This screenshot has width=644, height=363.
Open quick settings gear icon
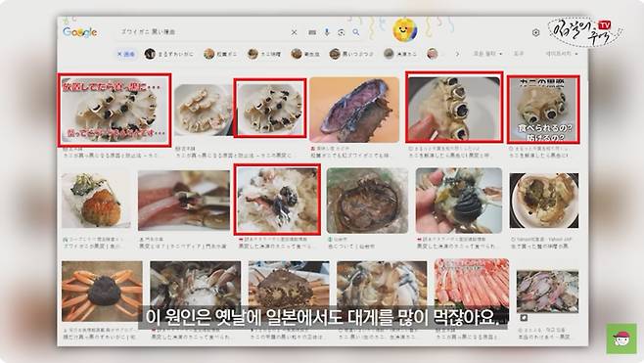tap(535, 32)
